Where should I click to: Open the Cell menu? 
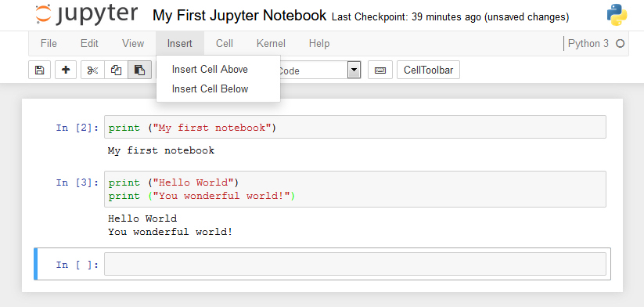tap(225, 43)
